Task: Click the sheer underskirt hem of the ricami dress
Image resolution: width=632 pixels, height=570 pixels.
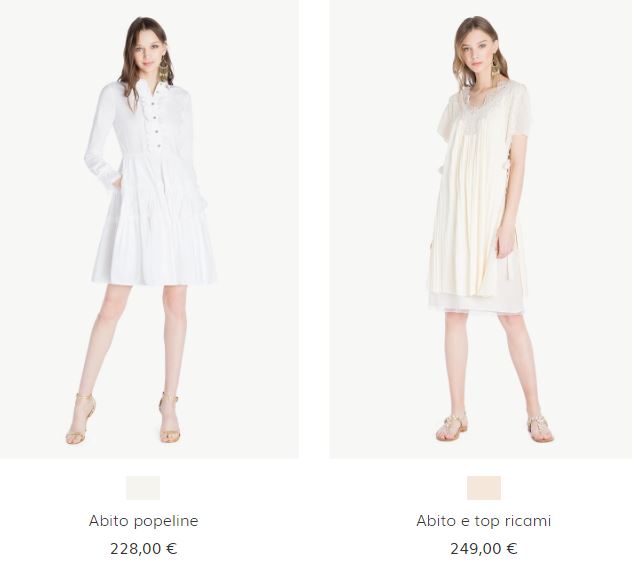Action: coord(476,304)
